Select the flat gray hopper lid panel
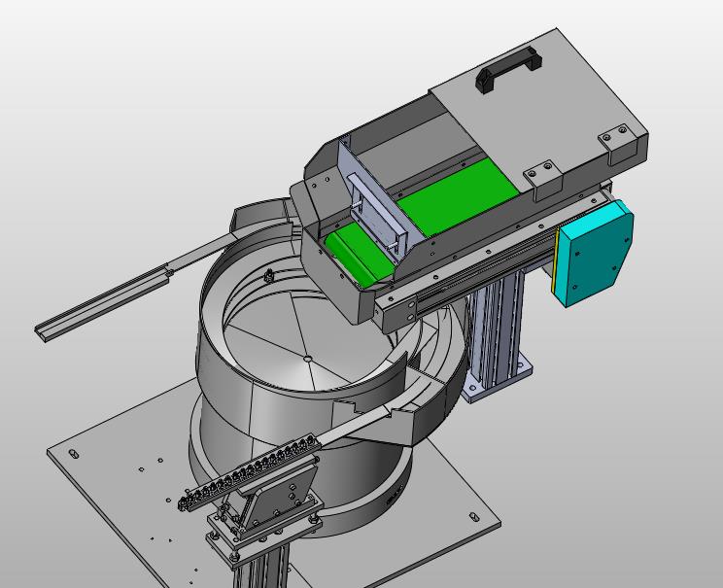The width and height of the screenshot is (723, 588). coord(537,109)
